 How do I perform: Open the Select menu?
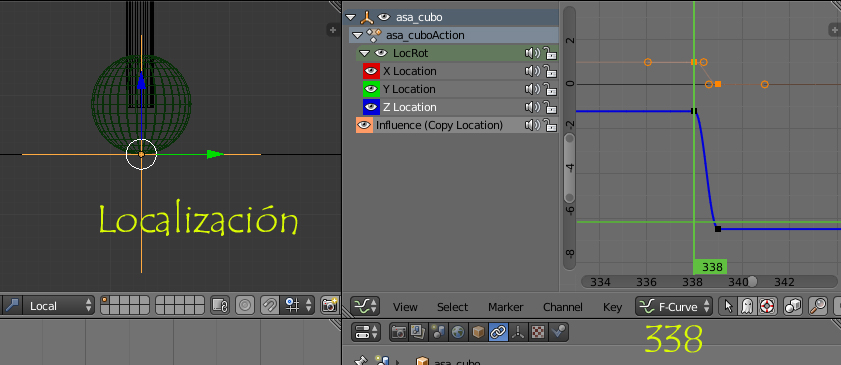[x=452, y=307]
